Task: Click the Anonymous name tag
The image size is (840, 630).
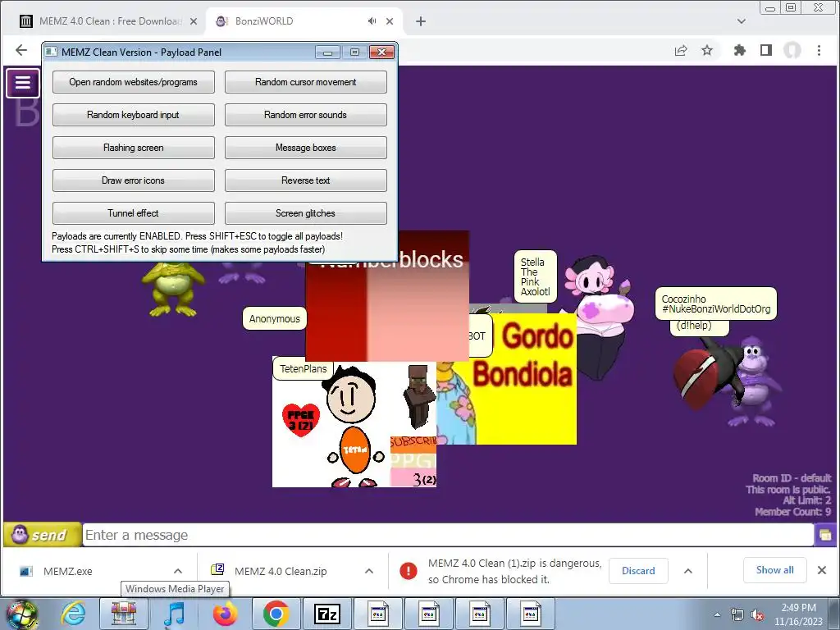Action: (x=275, y=319)
